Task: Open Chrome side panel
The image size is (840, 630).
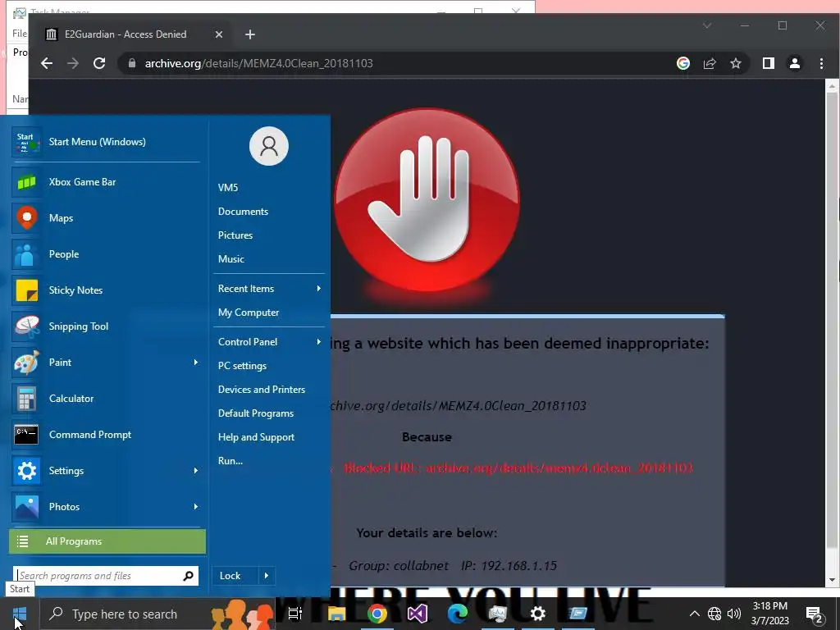Action: pyautogui.click(x=768, y=63)
